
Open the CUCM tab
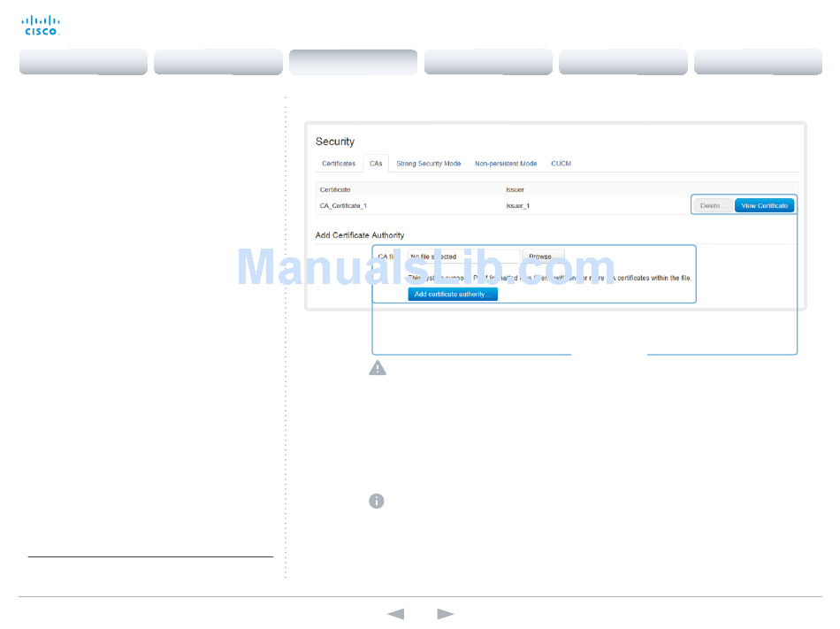(x=561, y=164)
